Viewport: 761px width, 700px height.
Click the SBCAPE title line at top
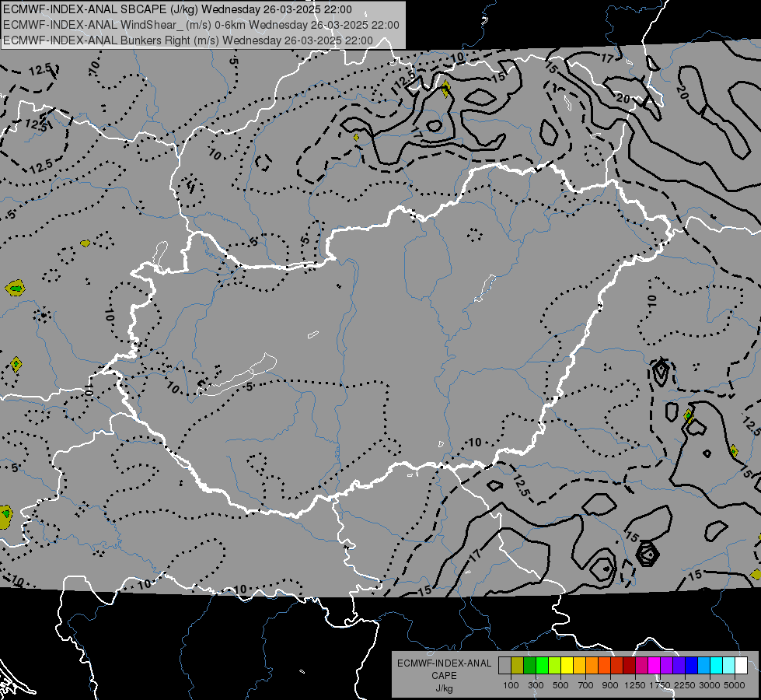(178, 9)
